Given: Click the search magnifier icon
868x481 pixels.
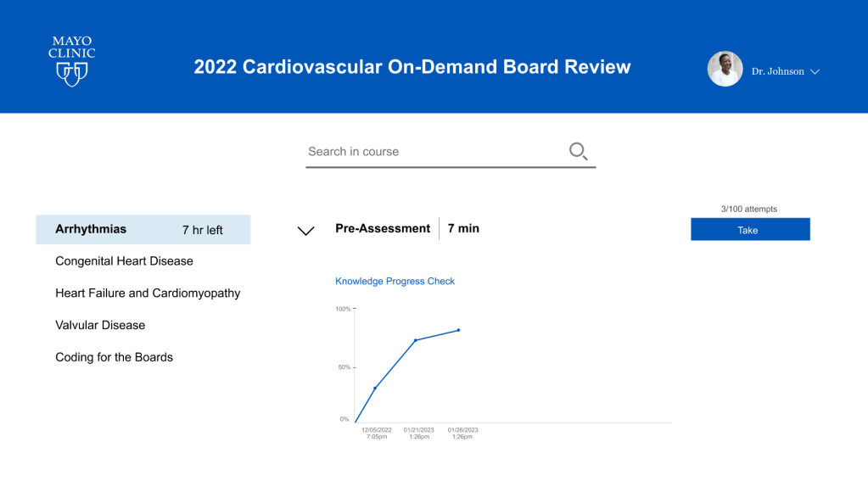Looking at the screenshot, I should click(578, 152).
